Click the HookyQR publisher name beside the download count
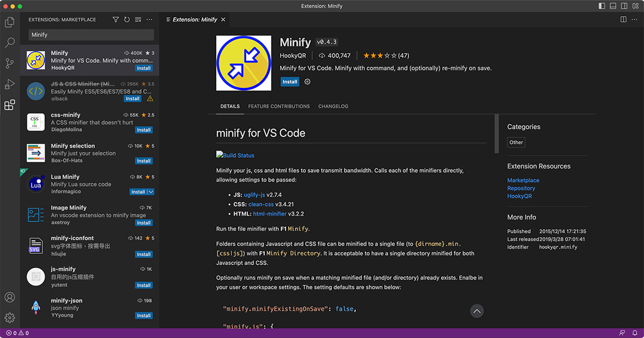Screen dimensions: 644x338 [x=293, y=55]
